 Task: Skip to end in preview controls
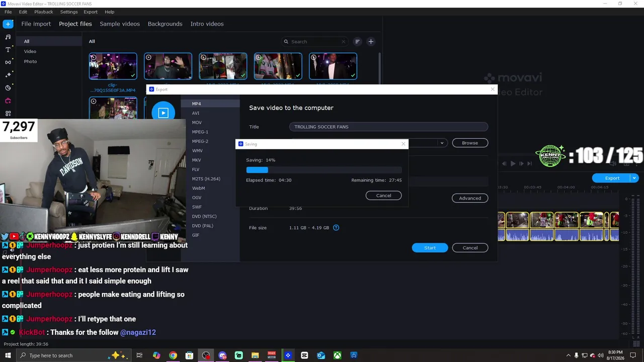click(529, 163)
